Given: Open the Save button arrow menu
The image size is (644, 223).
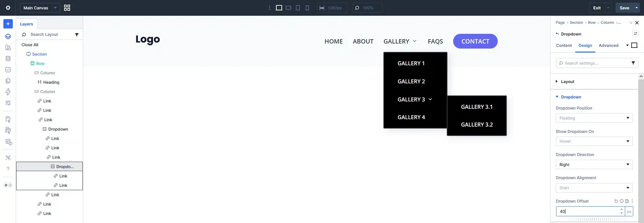Looking at the screenshot, I should coord(637,8).
